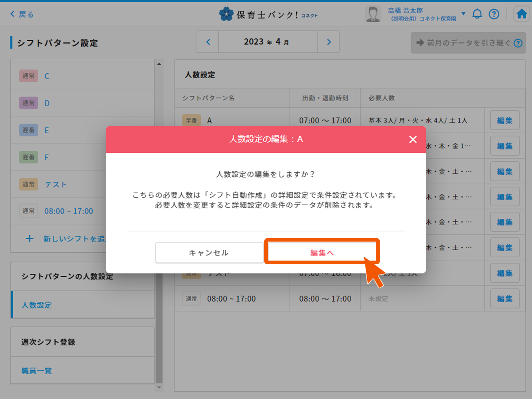Select 人数設定 in the sidebar
The image size is (532, 399).
click(37, 305)
